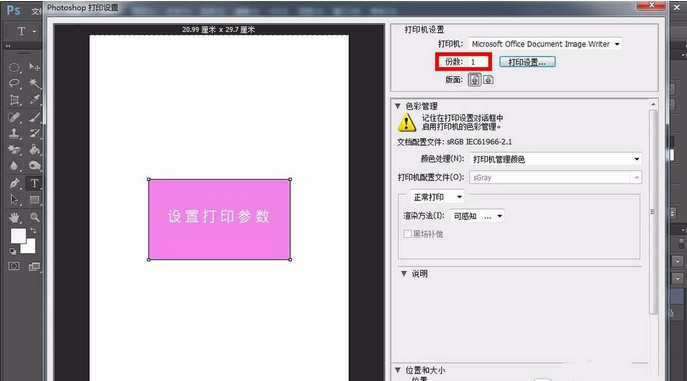This screenshot has height=381, width=687.
Task: Reset default foreground and background colors
Action: pyautogui.click(x=13, y=251)
